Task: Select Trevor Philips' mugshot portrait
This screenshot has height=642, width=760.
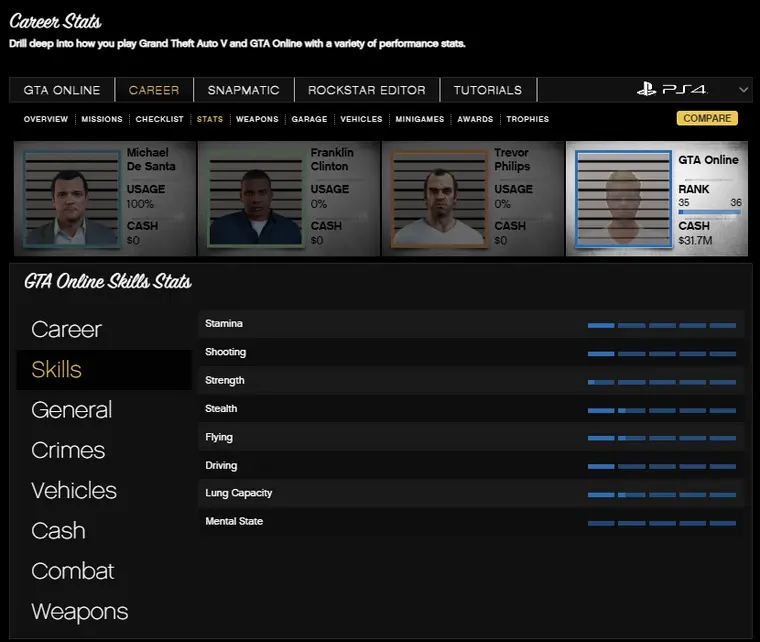Action: pyautogui.click(x=439, y=199)
